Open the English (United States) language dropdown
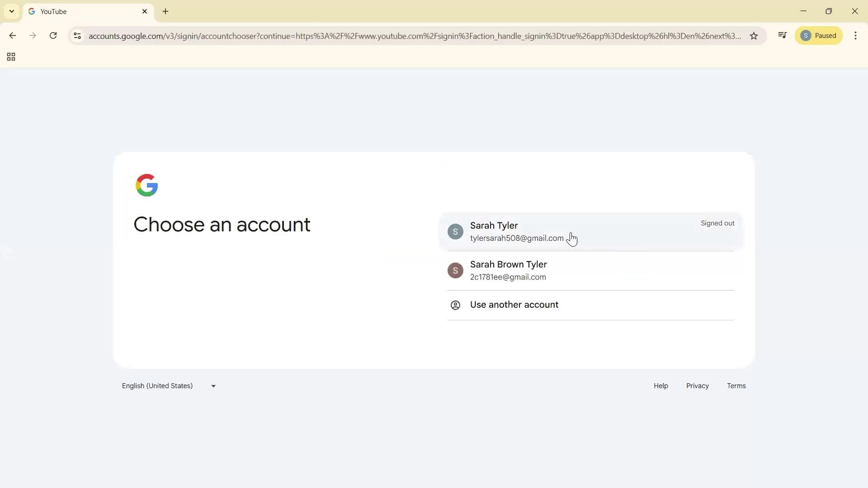This screenshot has height=488, width=868. 168,385
